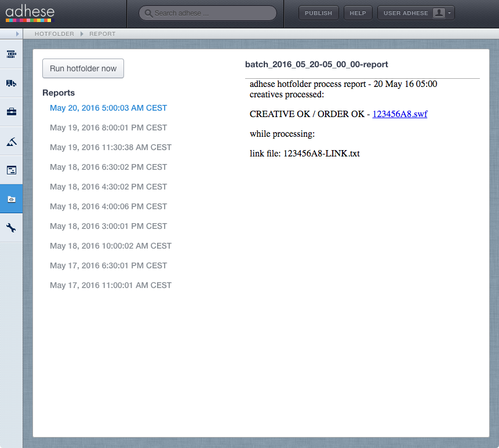The image size is (499, 448).
Task: Click the adhese logo
Action: [x=30, y=13]
